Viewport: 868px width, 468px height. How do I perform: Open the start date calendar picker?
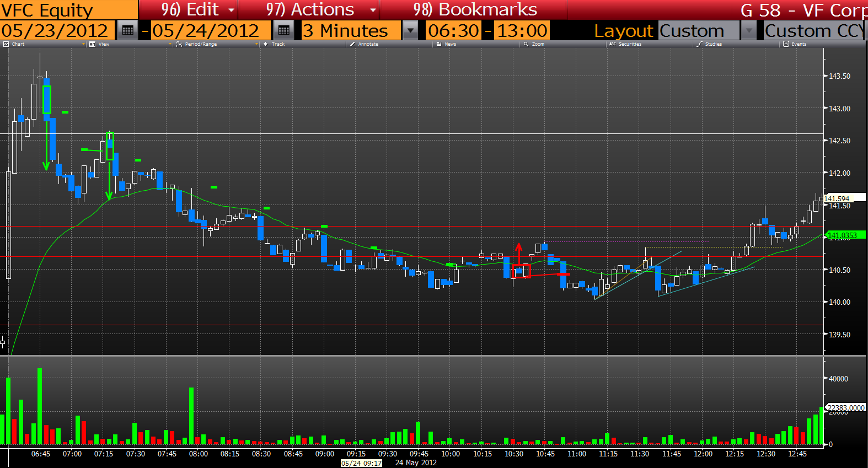point(127,30)
